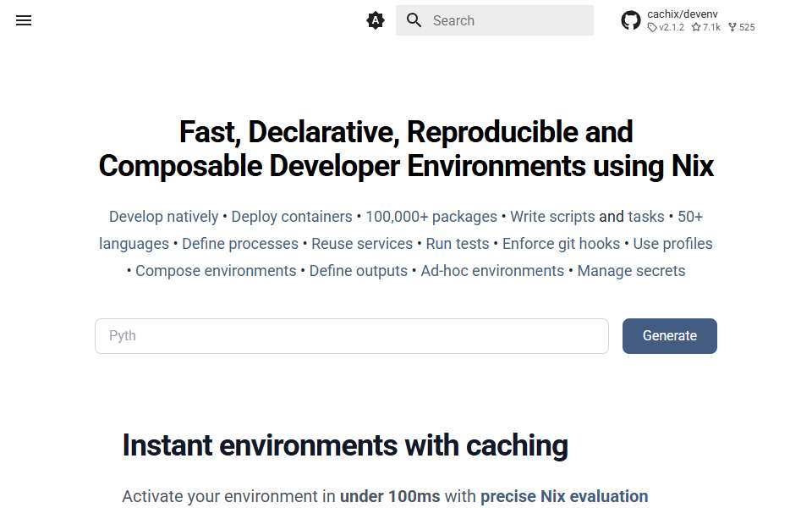Open the Write scripts link
This screenshot has width=812, height=508.
coord(552,217)
